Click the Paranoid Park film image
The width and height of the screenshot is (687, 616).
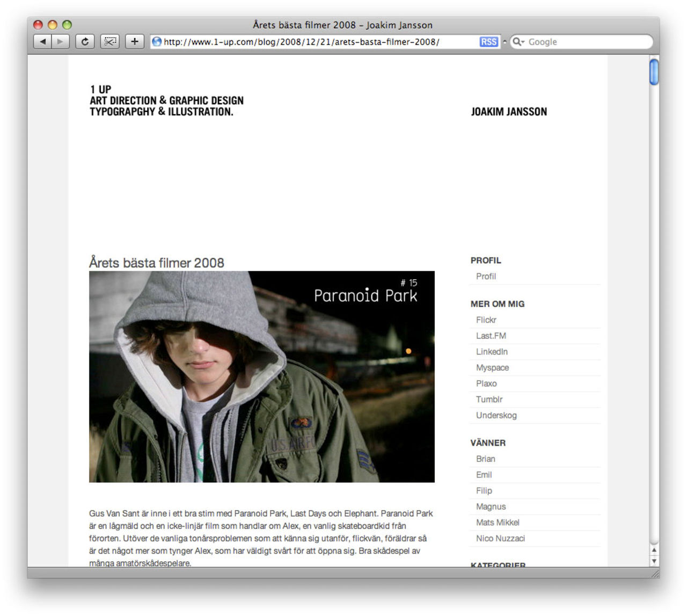(262, 376)
